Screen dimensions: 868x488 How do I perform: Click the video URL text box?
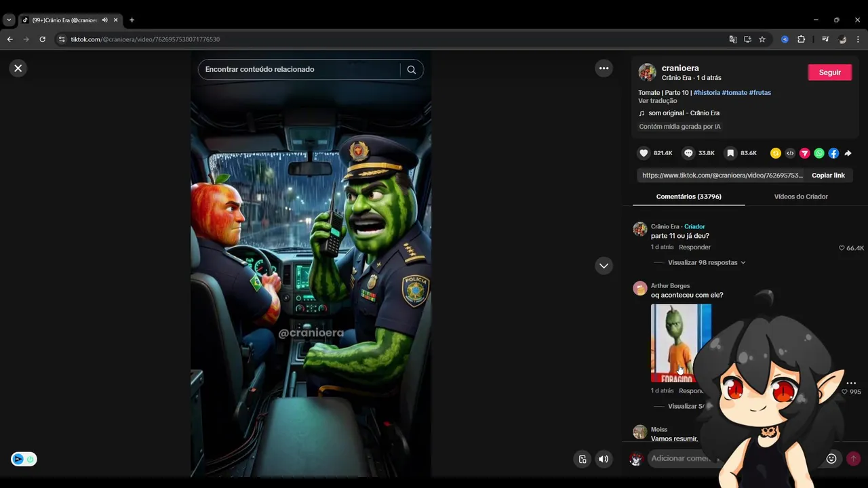tap(722, 175)
